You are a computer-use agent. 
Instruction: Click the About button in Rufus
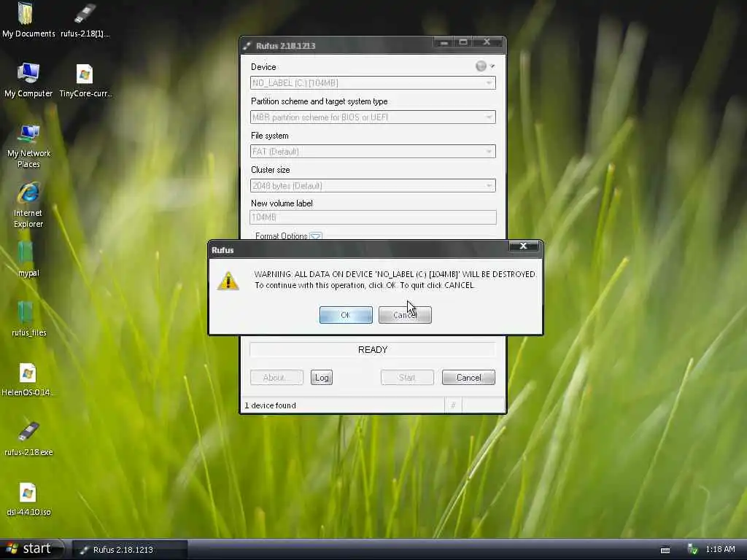coord(276,378)
